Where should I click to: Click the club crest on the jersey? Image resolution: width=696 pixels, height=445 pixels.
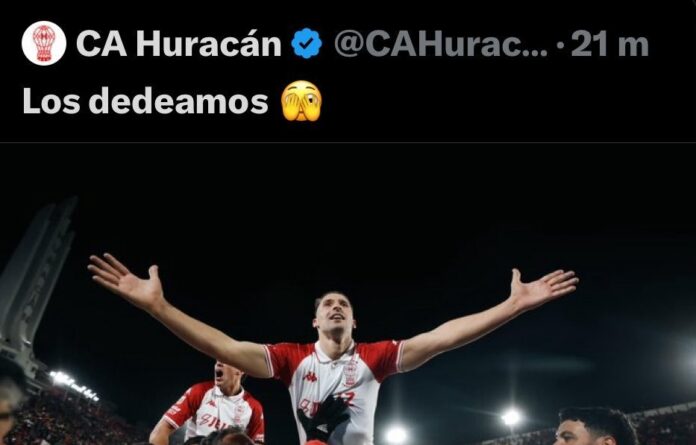click(350, 373)
